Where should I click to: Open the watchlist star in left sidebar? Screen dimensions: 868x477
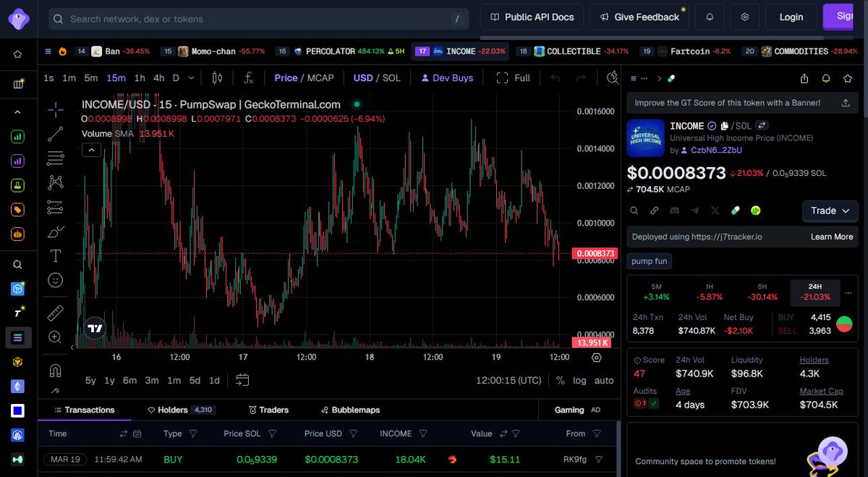tap(17, 54)
